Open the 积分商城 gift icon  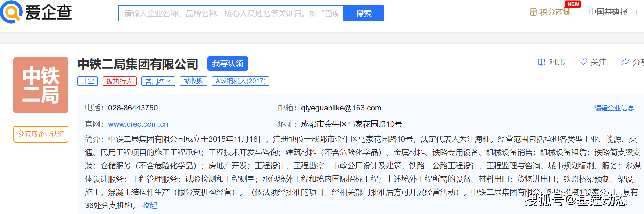point(533,12)
